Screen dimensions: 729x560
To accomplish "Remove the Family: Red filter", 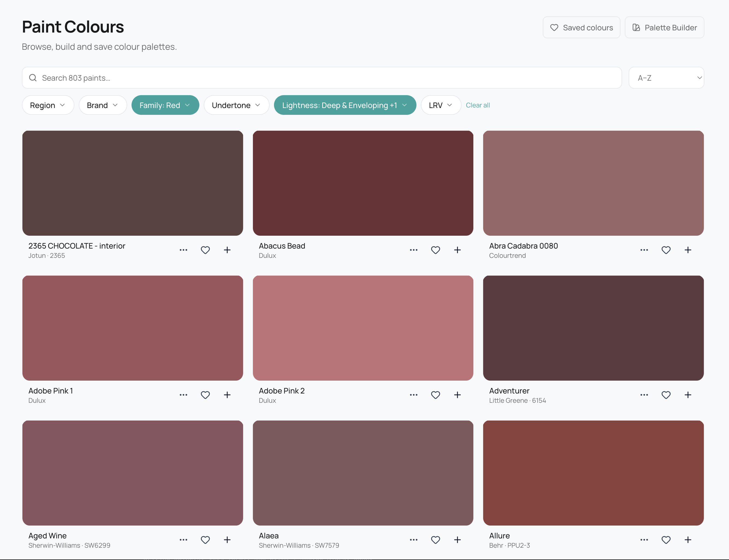I will [x=165, y=105].
